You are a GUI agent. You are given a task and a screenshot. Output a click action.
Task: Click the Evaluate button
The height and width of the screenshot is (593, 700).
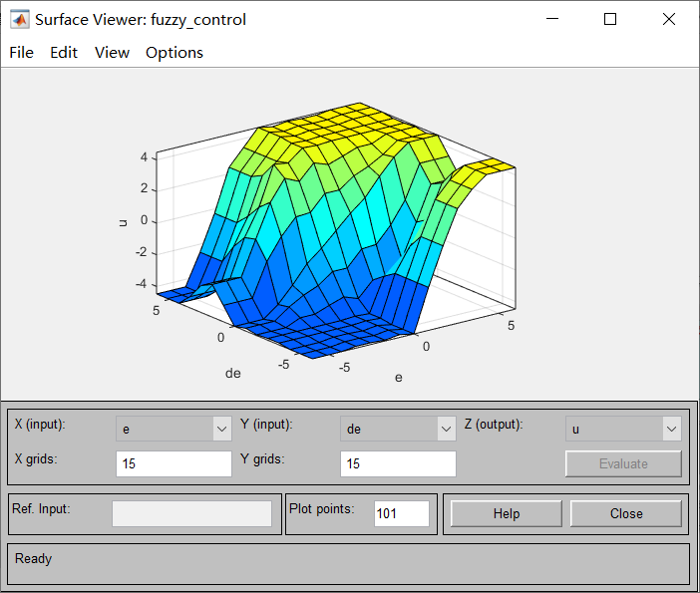tap(623, 463)
